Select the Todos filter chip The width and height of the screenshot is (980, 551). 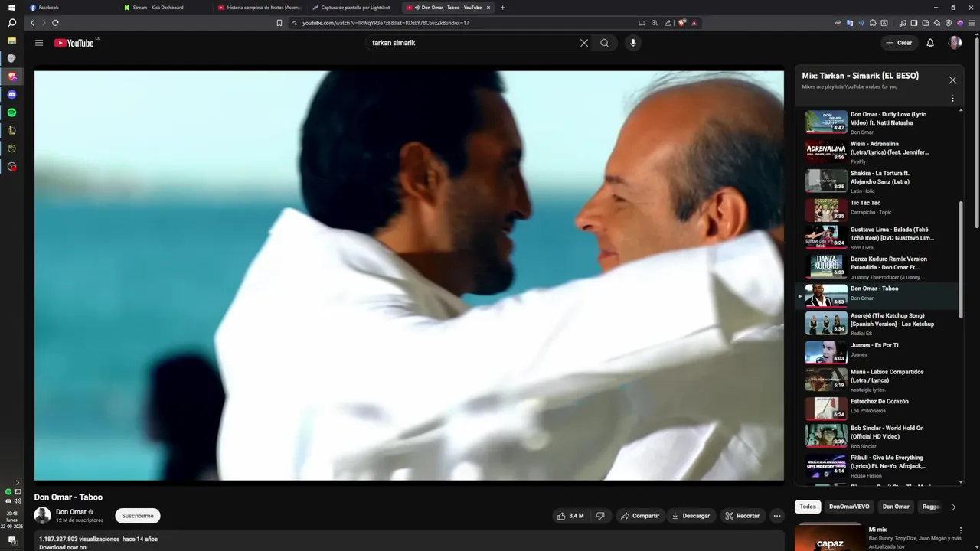(x=808, y=507)
